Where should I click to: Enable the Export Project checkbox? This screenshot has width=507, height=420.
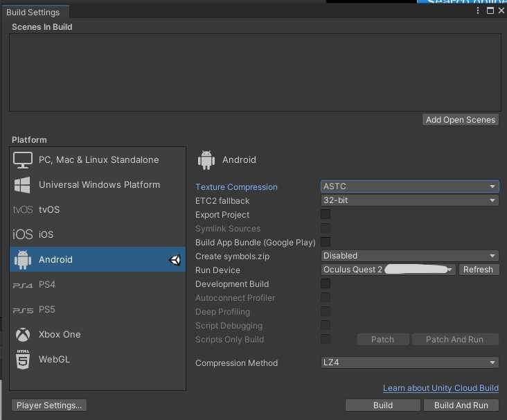pos(326,214)
